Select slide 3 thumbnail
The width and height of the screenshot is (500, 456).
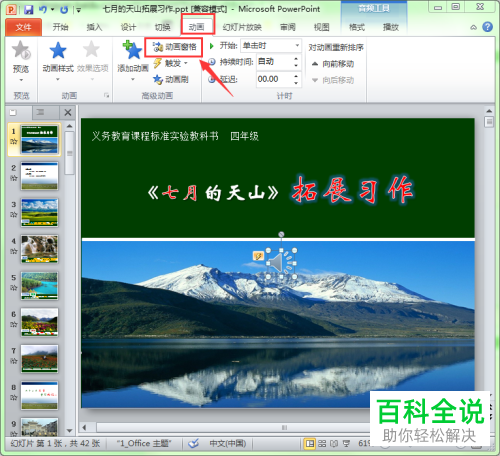click(x=39, y=213)
